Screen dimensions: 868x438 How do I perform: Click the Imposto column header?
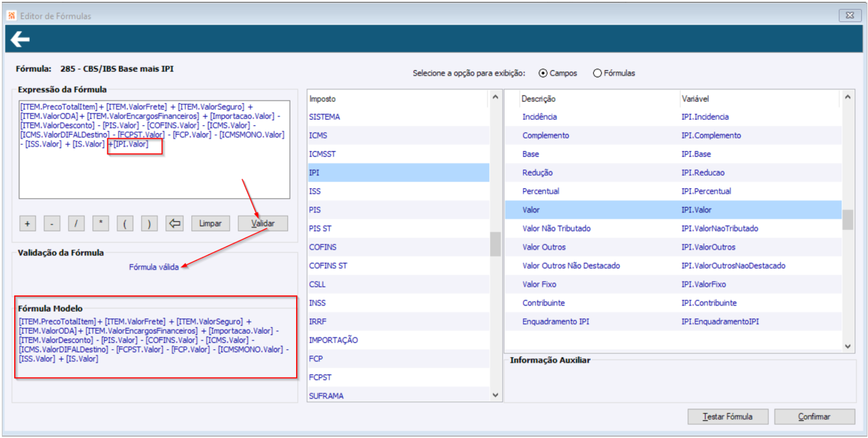point(399,99)
